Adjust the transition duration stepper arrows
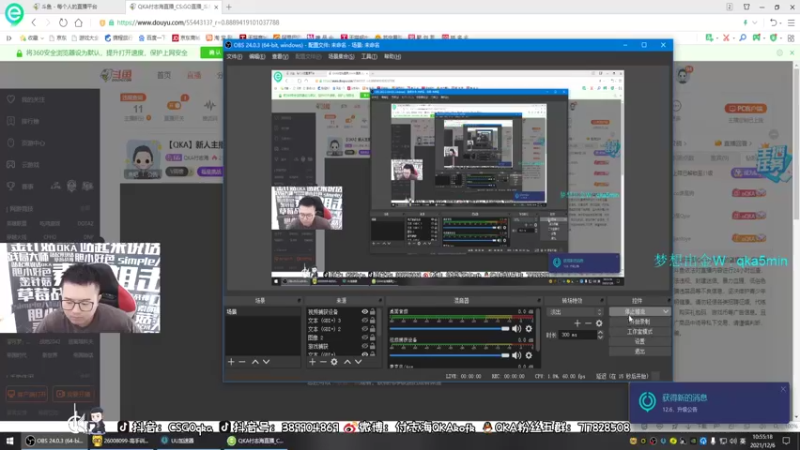This screenshot has width=800, height=450. coord(600,335)
